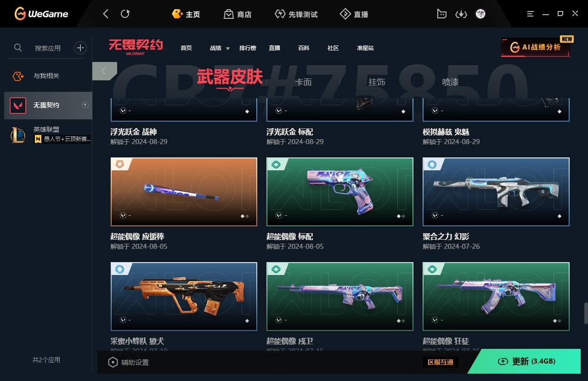Collapse the sidebar with the left chevron tab
The image size is (588, 381).
point(104,71)
